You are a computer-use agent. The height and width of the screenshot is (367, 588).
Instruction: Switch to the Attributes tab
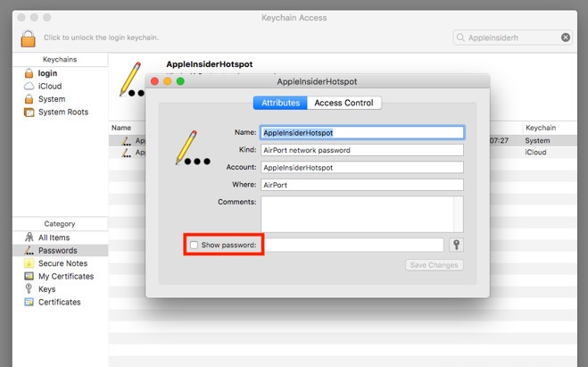tap(280, 103)
